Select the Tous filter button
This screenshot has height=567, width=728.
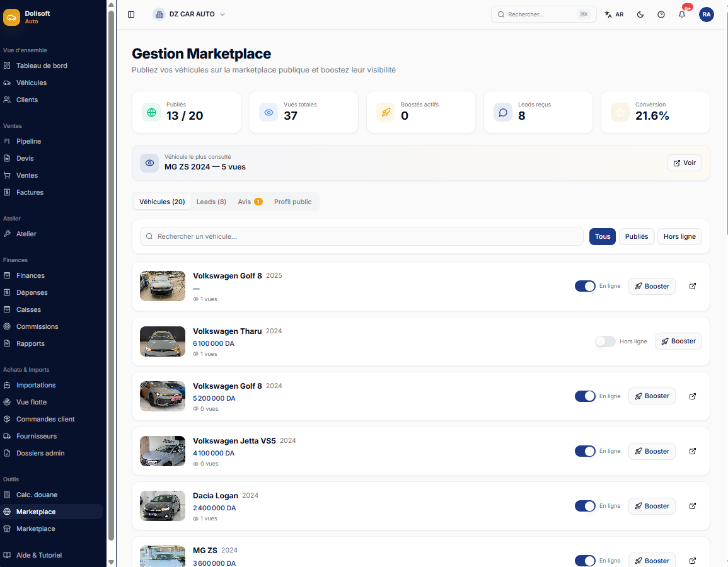[603, 237]
